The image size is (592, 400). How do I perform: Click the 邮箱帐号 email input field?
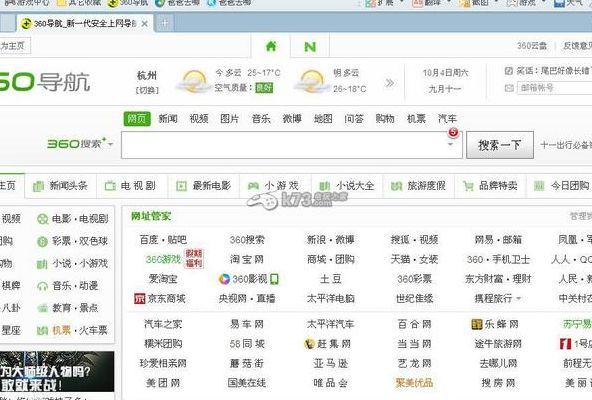554,88
